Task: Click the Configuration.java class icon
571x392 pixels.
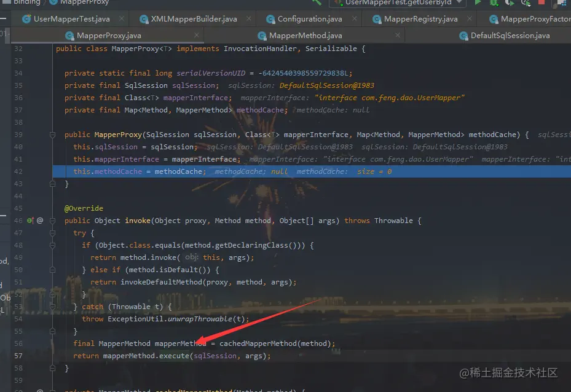Action: (270, 19)
